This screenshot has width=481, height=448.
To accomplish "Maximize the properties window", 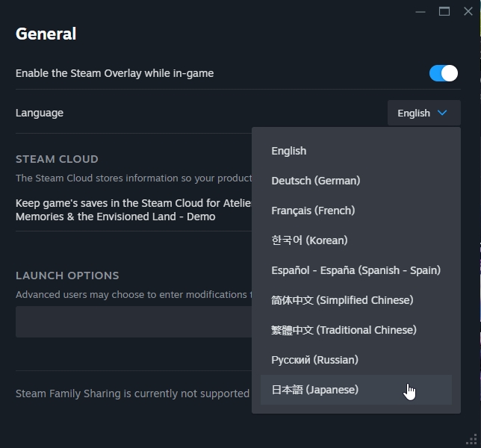I will coord(444,11).
